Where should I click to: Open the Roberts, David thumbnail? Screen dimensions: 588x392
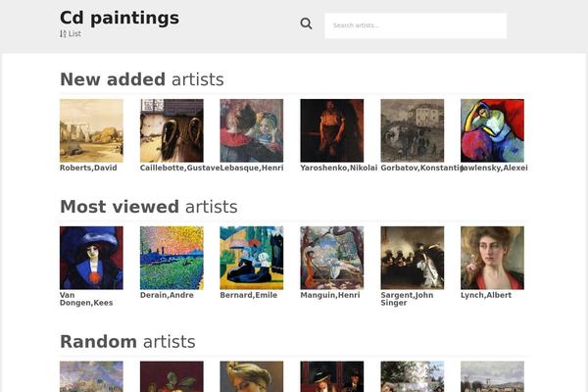91,130
